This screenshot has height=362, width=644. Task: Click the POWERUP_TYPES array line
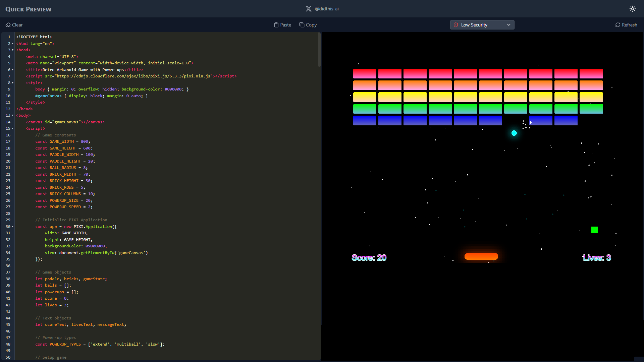click(x=100, y=344)
